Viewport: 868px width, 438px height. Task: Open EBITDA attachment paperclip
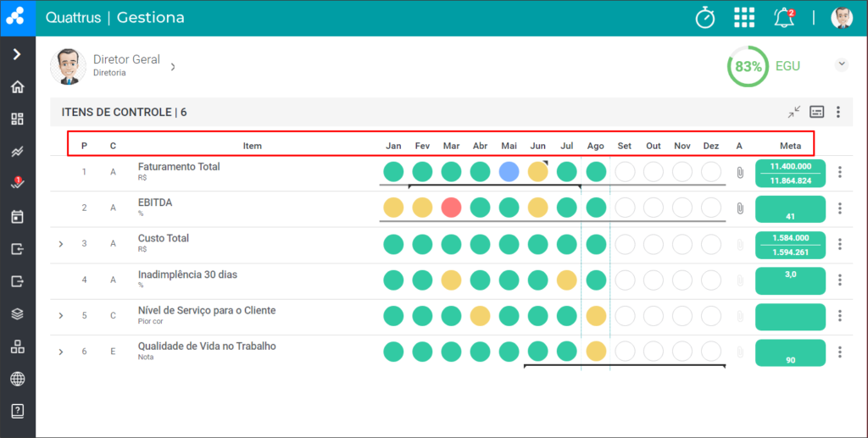click(x=740, y=208)
